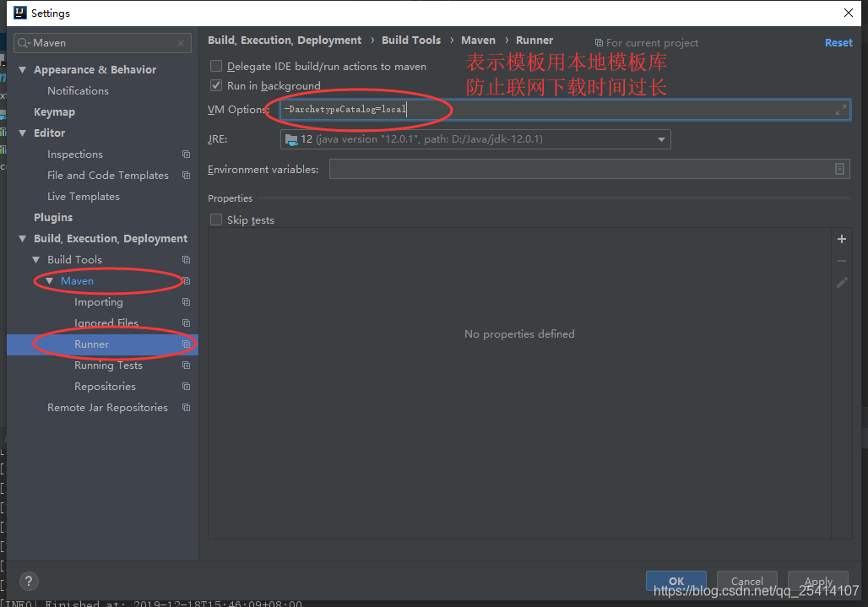Click the Reset link
868x607 pixels.
coord(838,42)
